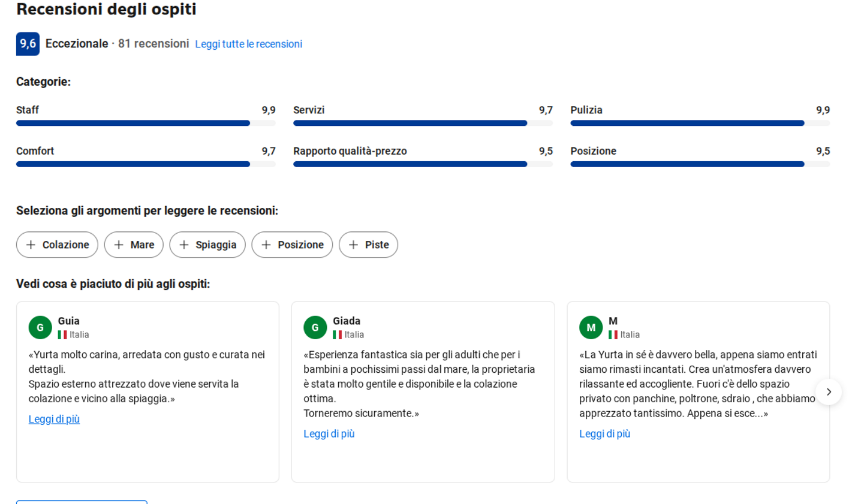
Task: Toggle the Mare topic filter
Action: 134,245
